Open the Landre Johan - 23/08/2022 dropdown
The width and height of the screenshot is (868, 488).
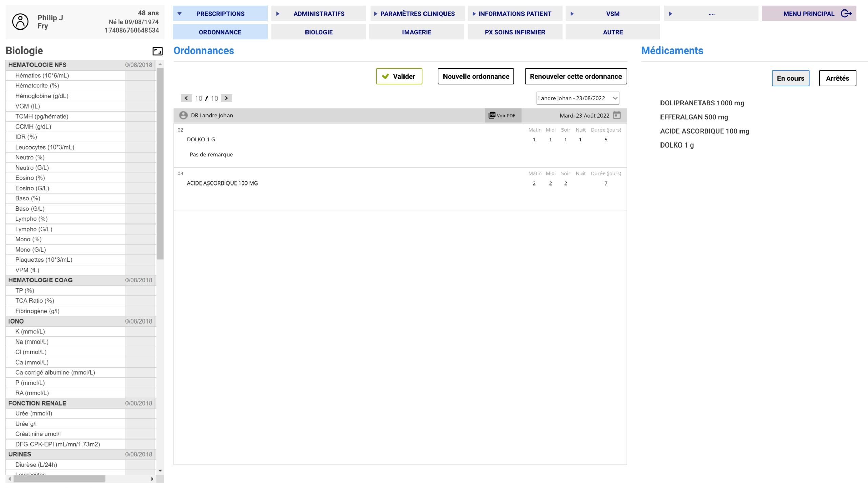577,98
